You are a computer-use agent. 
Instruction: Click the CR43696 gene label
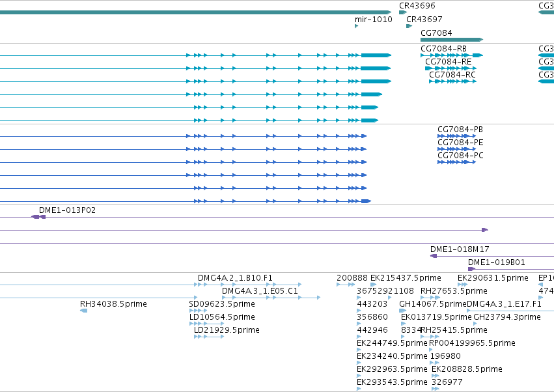click(417, 6)
